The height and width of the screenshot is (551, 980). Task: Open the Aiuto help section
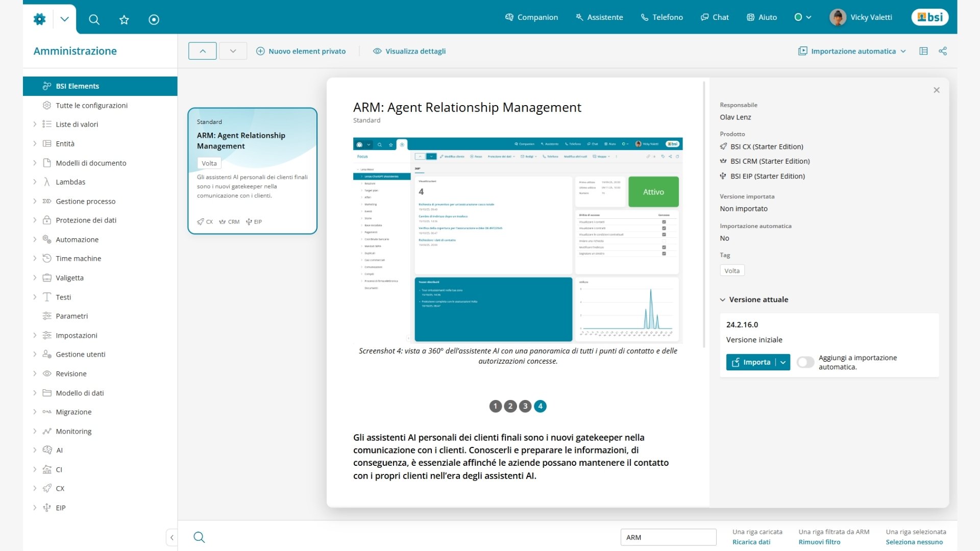[x=762, y=17]
